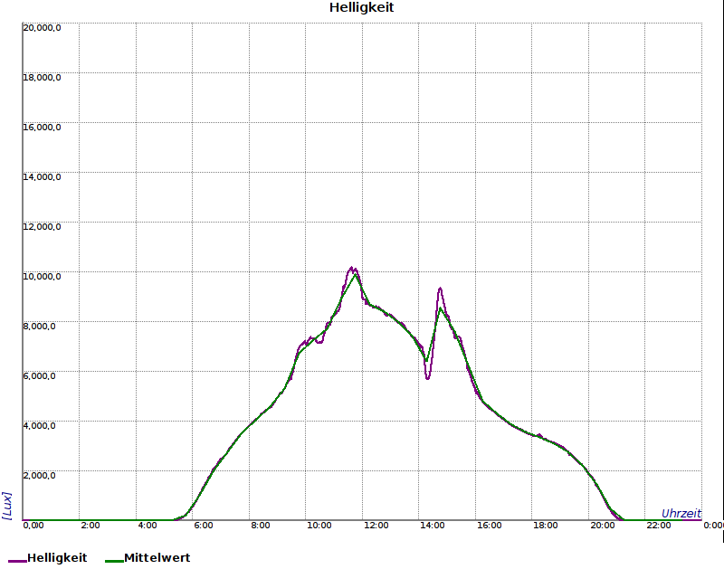Screen dimensions: 724x588
Task: Click the 12:00 time tick label
Action: pyautogui.click(x=376, y=526)
